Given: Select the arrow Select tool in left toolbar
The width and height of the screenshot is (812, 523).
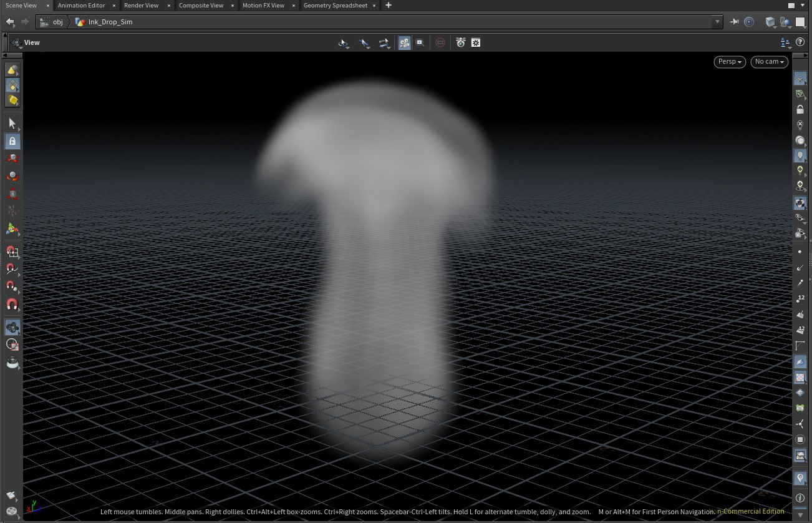Looking at the screenshot, I should (12, 124).
